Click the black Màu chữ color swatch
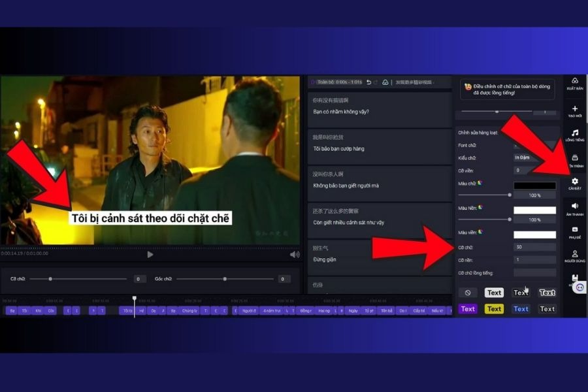Image resolution: width=588 pixels, height=392 pixels. (534, 186)
